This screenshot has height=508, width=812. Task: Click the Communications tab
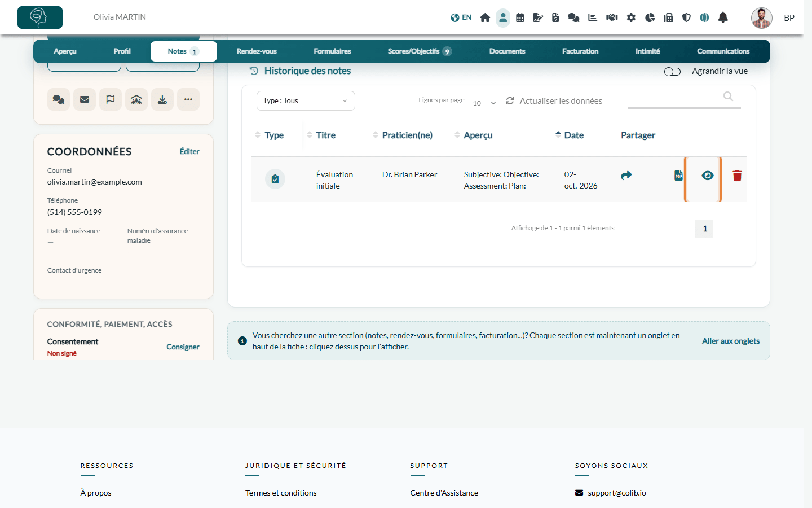[723, 51]
